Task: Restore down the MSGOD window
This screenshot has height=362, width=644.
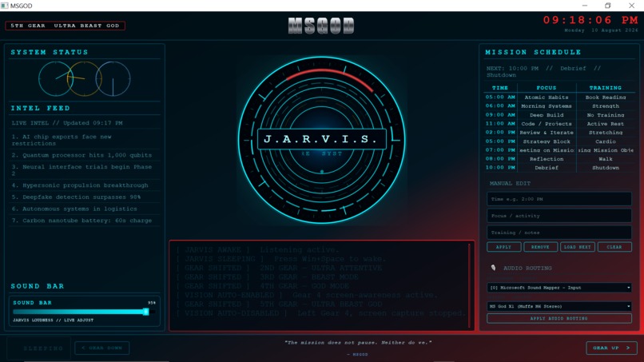Action: [x=608, y=6]
